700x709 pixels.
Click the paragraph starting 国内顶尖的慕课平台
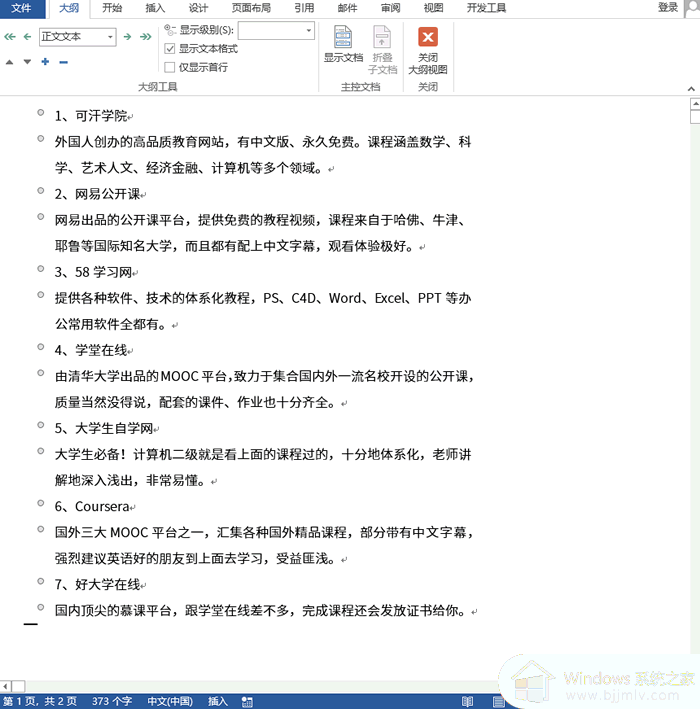click(260, 610)
